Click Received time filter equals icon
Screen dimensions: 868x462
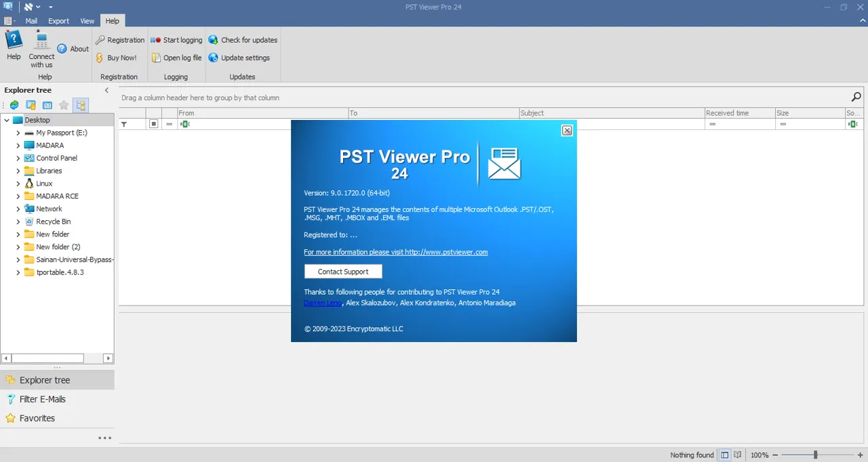pyautogui.click(x=713, y=124)
